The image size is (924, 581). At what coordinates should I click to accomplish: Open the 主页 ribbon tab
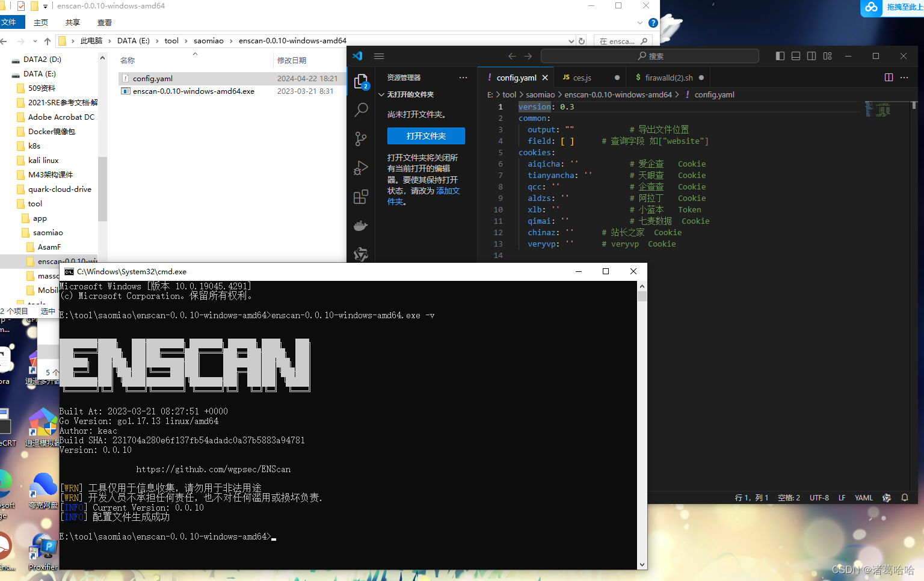point(41,22)
